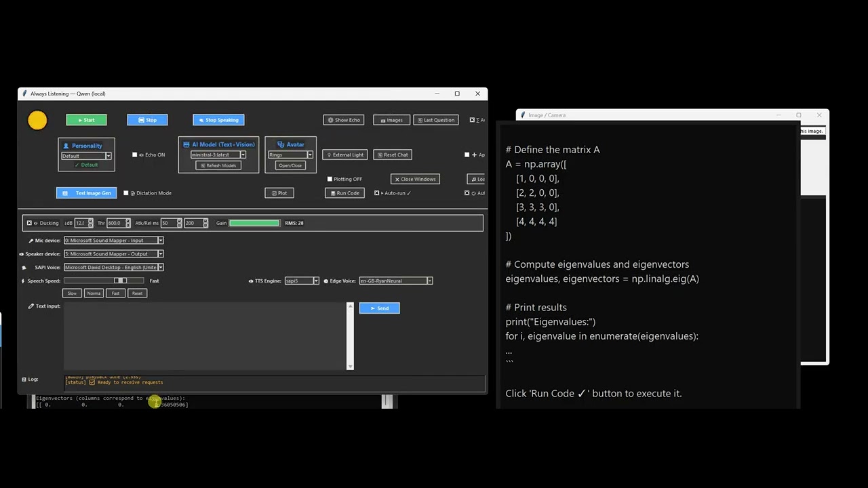This screenshot has width=868, height=488.
Task: Click the Refresh Models button
Action: (218, 165)
